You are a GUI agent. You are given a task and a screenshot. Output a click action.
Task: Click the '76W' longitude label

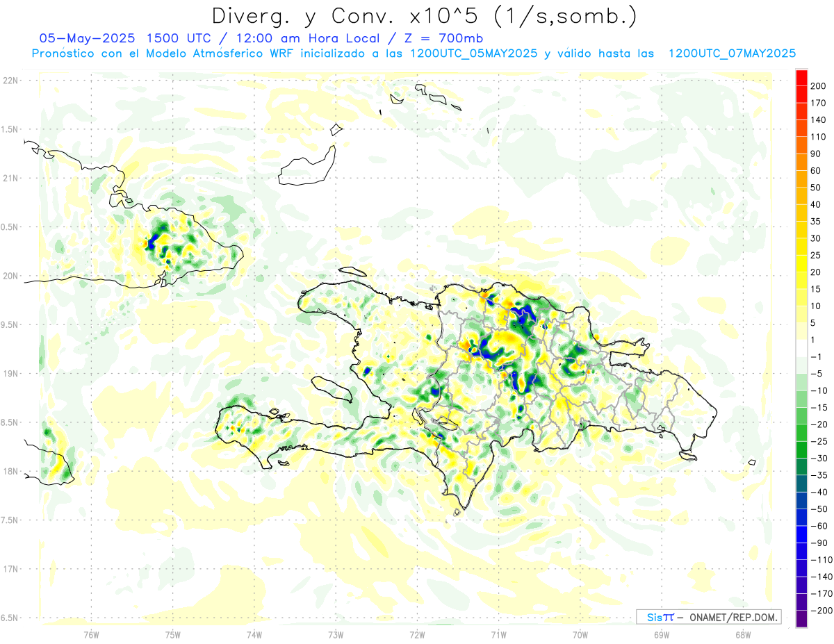click(91, 634)
